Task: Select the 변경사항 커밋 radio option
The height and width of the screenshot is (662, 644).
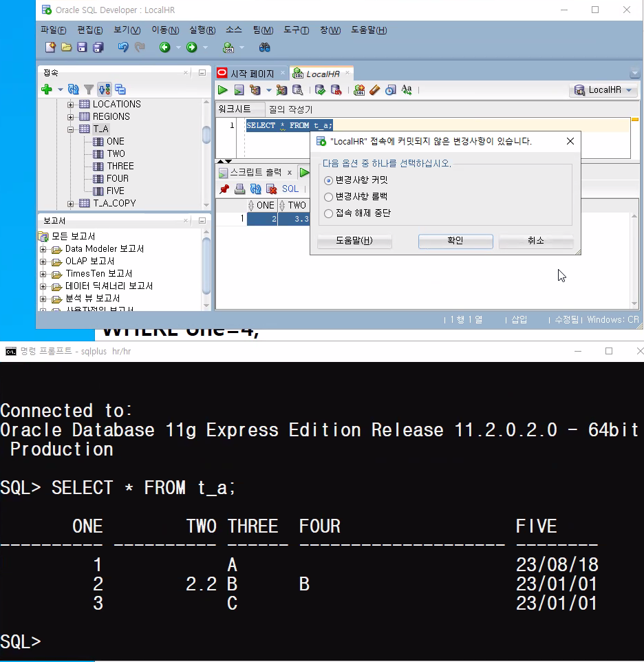Action: (x=328, y=181)
